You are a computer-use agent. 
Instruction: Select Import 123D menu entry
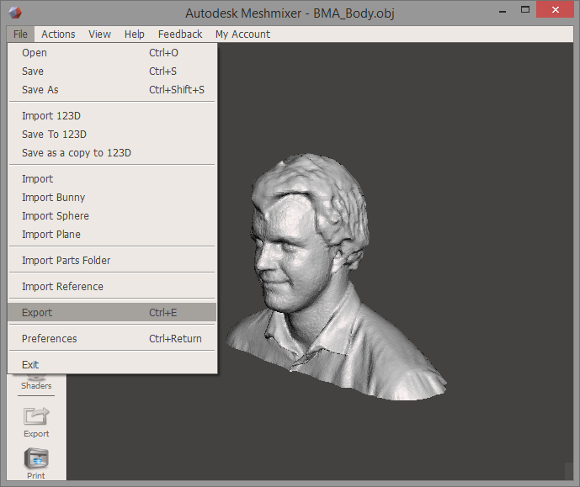pyautogui.click(x=112, y=116)
